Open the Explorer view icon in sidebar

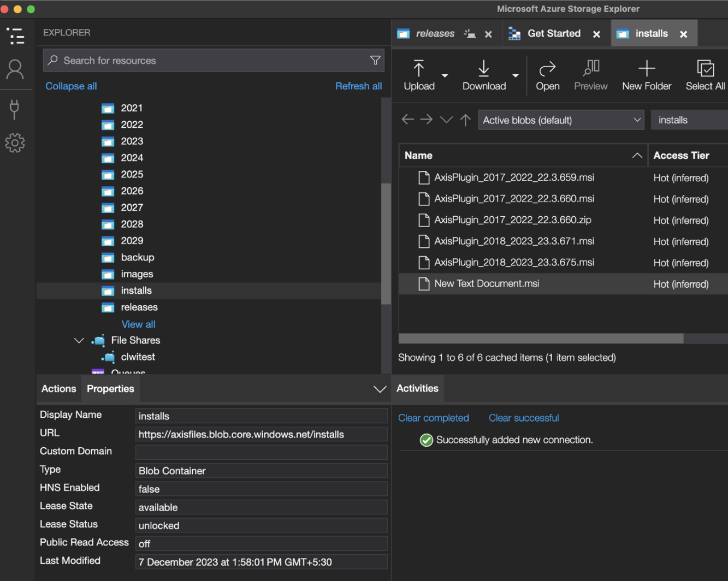(15, 36)
